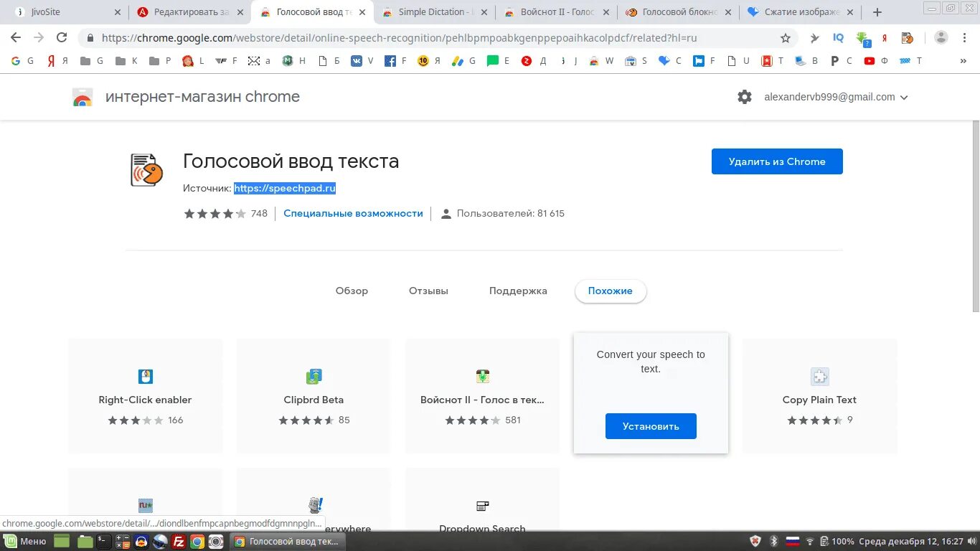Follow the https://speechpad.ru source link
This screenshot has height=551, width=980.
coord(285,188)
